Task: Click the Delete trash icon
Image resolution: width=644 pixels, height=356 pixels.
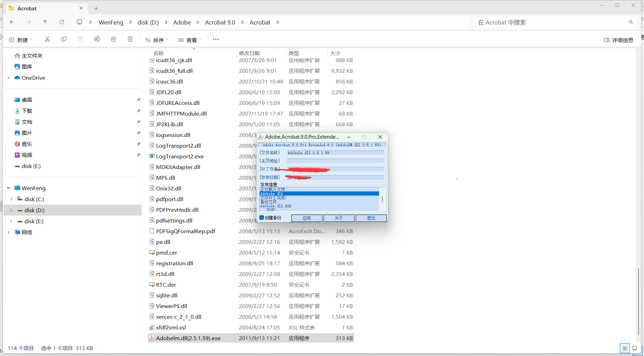Action: (130, 39)
